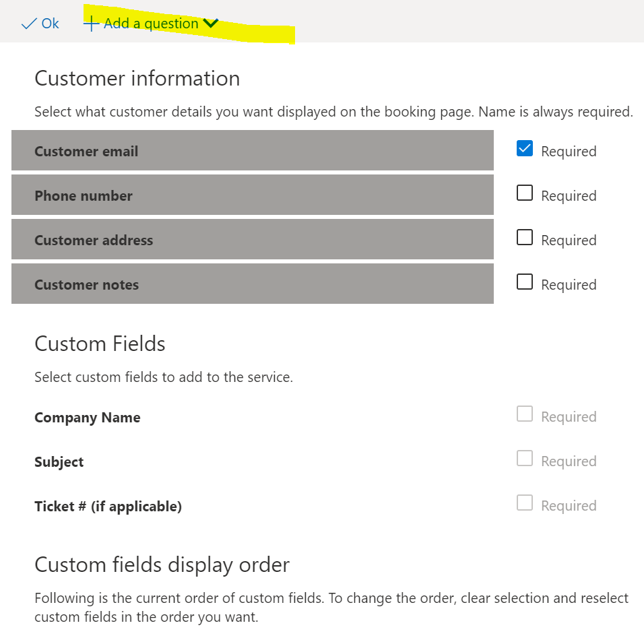Image resolution: width=644 pixels, height=644 pixels.
Task: Toggle Required checkbox for Ticket # field
Action: pyautogui.click(x=525, y=503)
